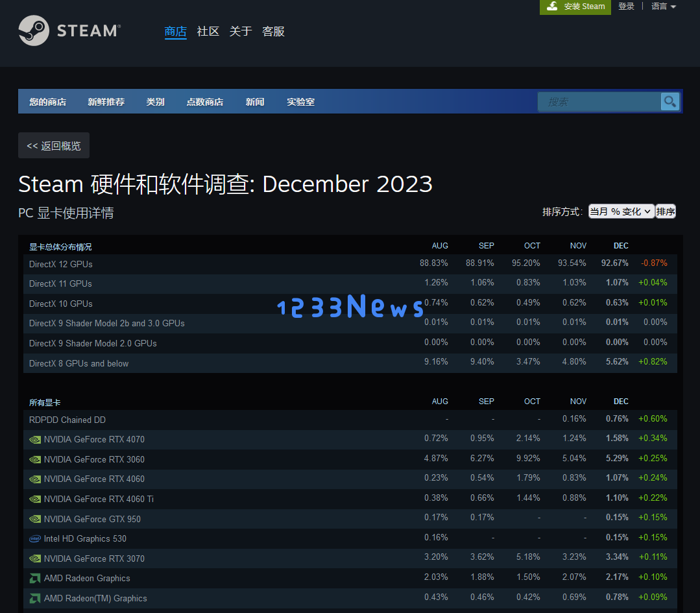Click the DirectX 10 GPUs row label
700x613 pixels.
61,304
